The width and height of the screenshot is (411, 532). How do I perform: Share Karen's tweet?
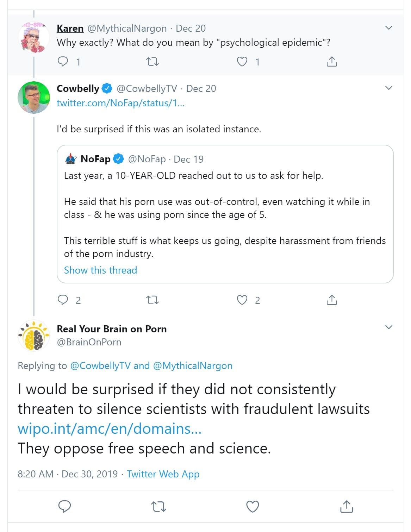click(x=332, y=62)
